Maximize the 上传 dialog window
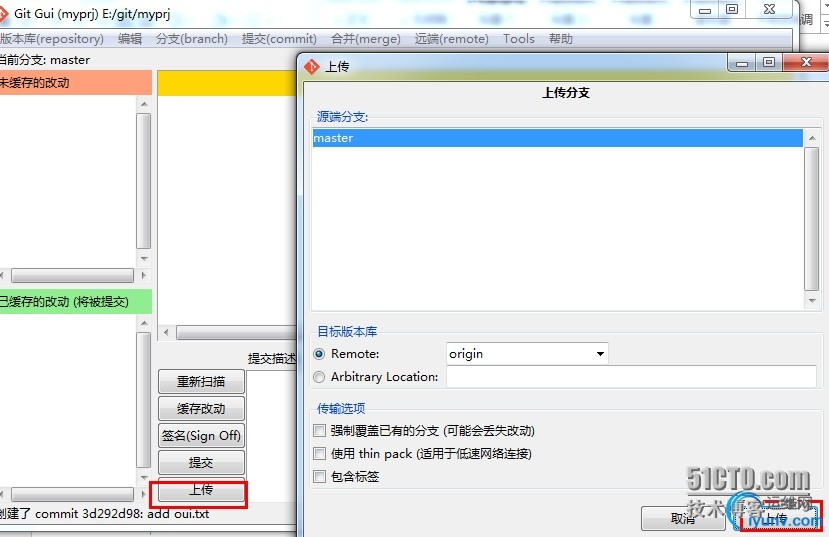The height and width of the screenshot is (537, 829). (769, 63)
